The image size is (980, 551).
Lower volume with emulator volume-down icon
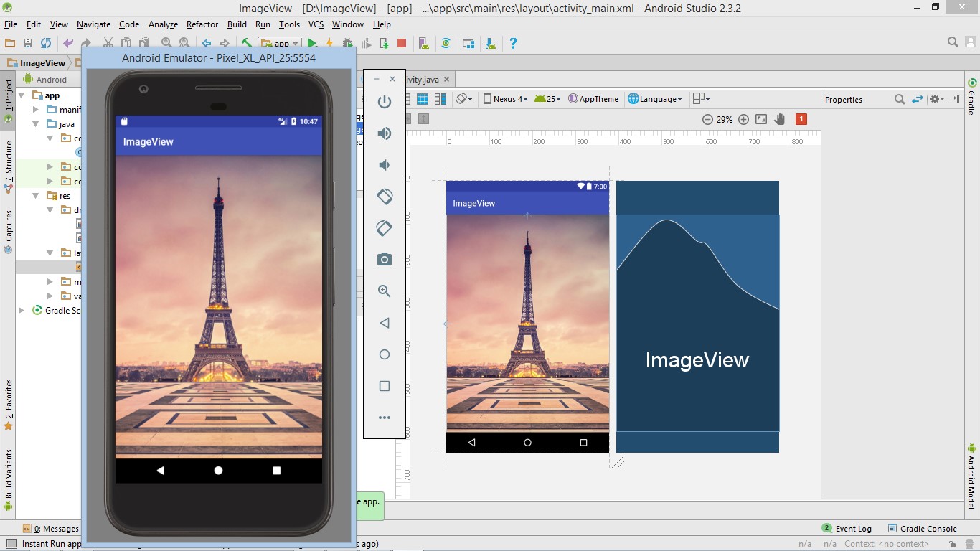click(385, 165)
